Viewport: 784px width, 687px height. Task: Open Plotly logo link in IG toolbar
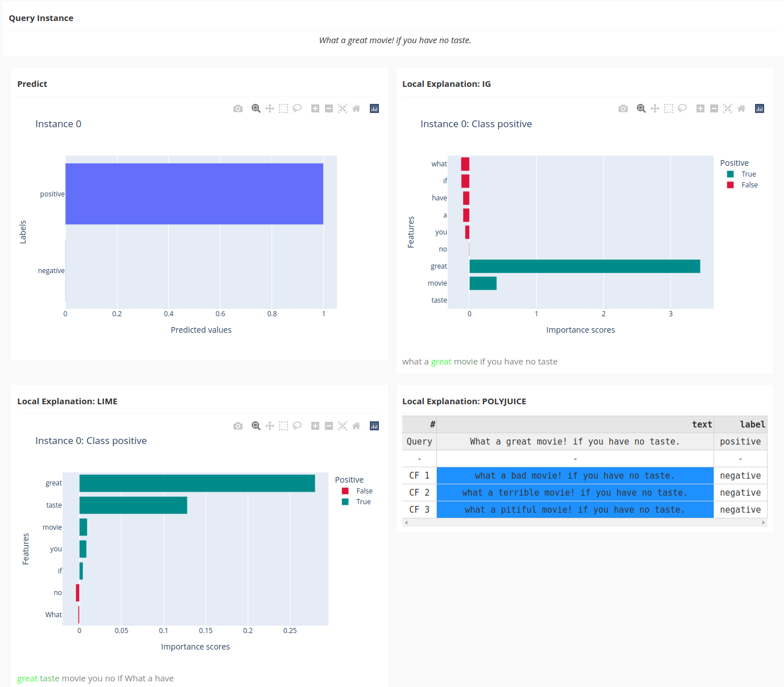point(760,108)
